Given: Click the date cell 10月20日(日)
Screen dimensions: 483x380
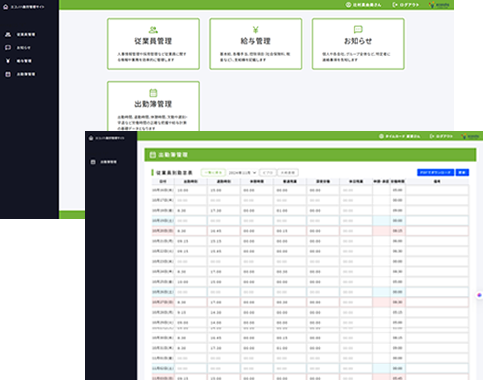Looking at the screenshot, I should point(163,231).
